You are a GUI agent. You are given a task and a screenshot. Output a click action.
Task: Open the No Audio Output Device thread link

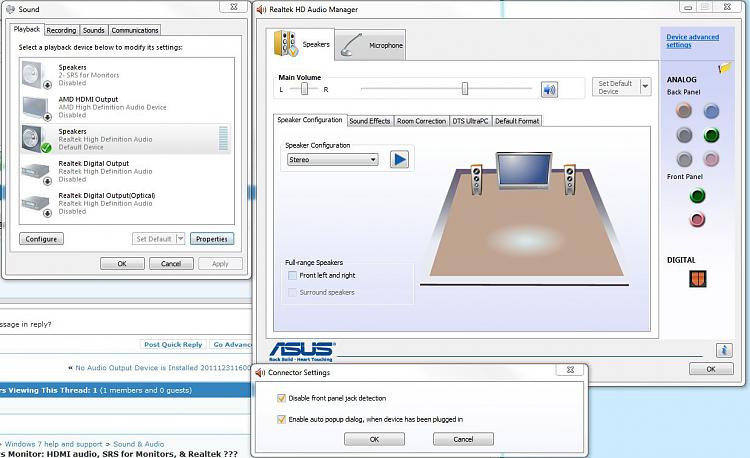coord(163,368)
